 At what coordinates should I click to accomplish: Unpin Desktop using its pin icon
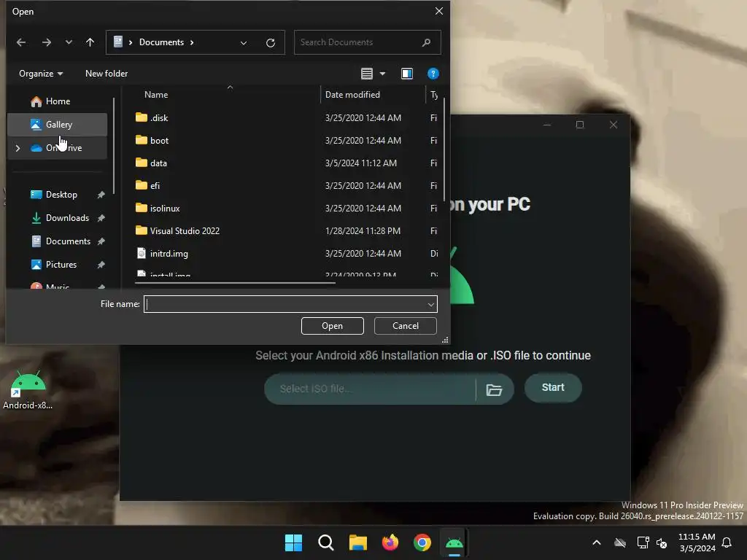pos(101,195)
